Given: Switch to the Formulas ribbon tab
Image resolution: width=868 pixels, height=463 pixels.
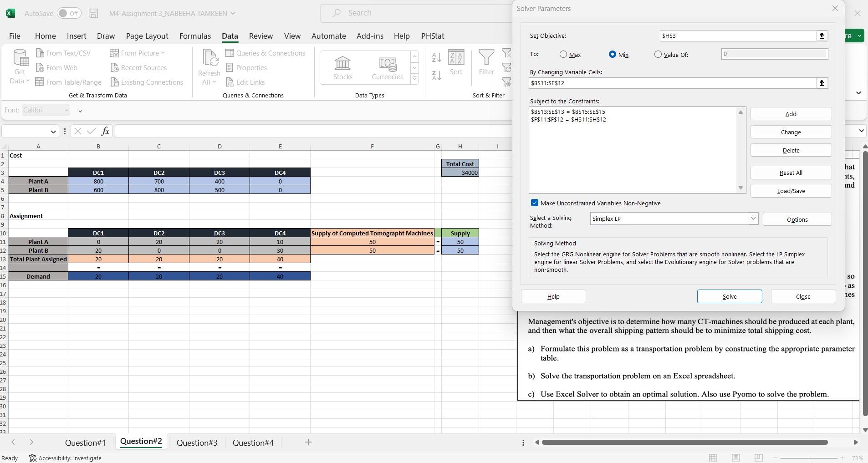Looking at the screenshot, I should tap(195, 36).
